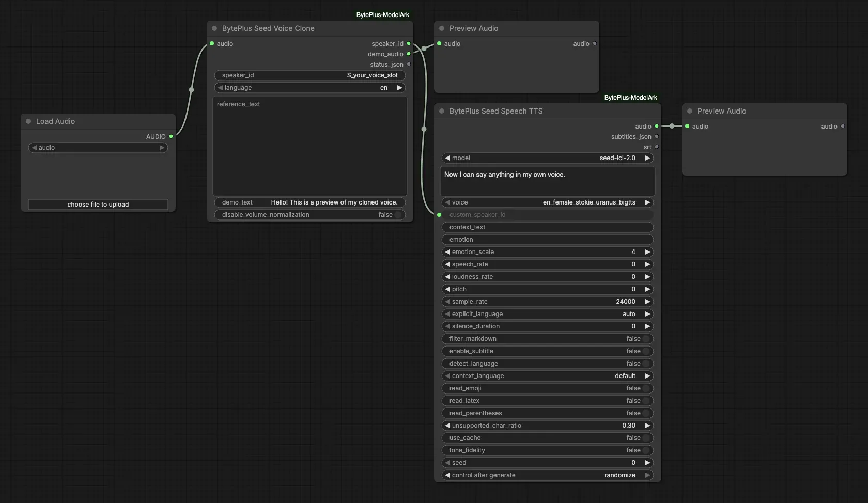Enable the enable_subtitle toggle

click(646, 351)
